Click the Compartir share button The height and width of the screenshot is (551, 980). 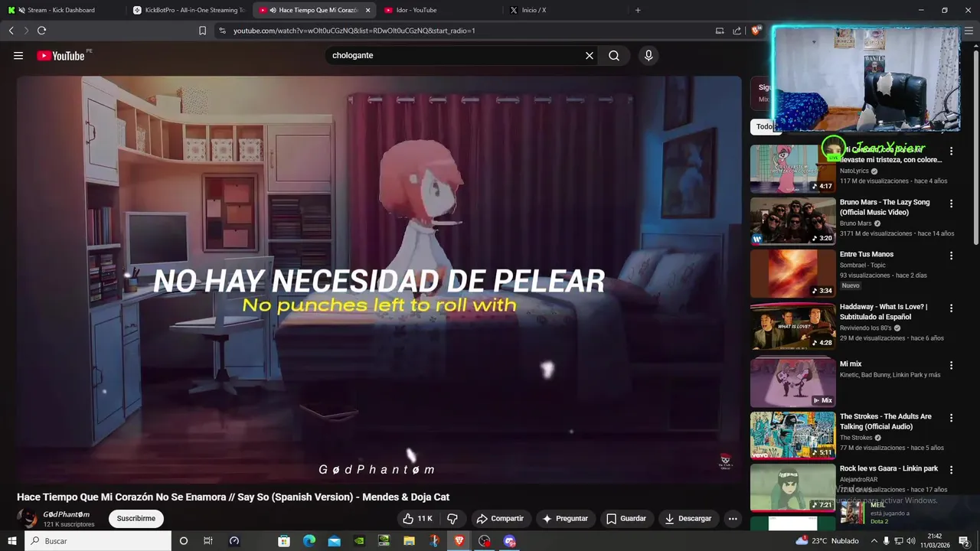click(x=500, y=518)
